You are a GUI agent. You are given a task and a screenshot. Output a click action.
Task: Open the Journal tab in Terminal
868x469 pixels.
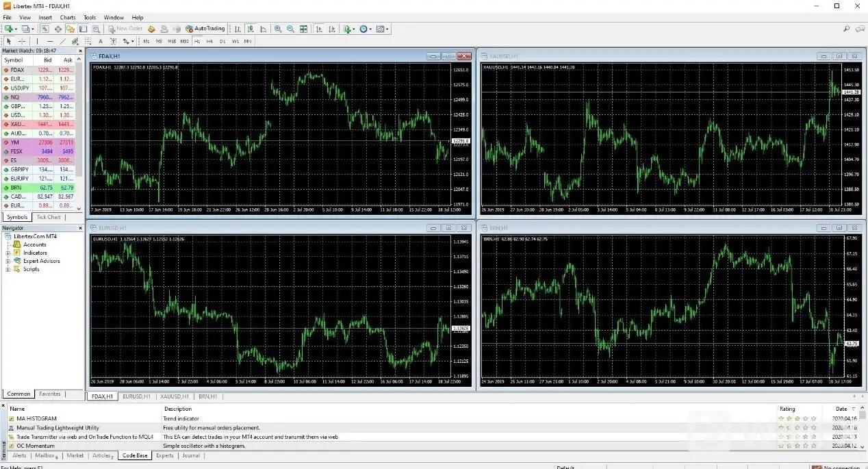coord(191,455)
